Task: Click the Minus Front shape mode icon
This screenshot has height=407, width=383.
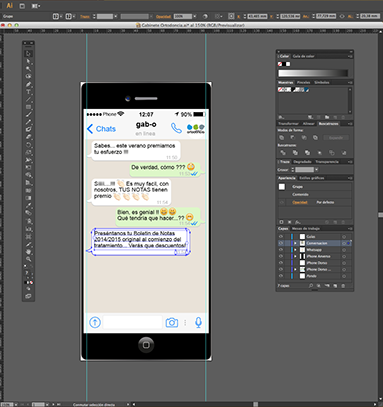Action: (x=293, y=137)
